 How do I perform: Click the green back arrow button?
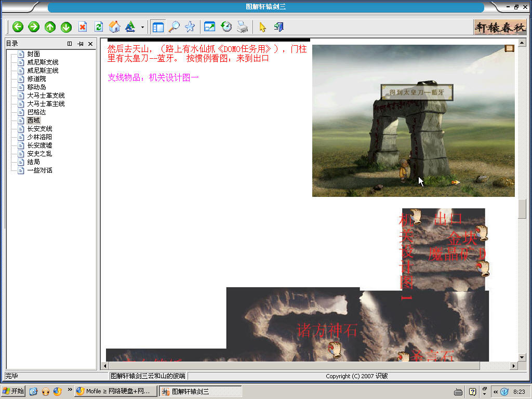tap(18, 27)
